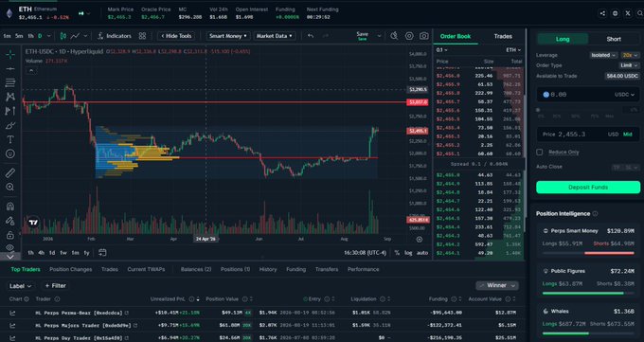
Task: Click the Hide Tools button
Action: pyautogui.click(x=176, y=36)
